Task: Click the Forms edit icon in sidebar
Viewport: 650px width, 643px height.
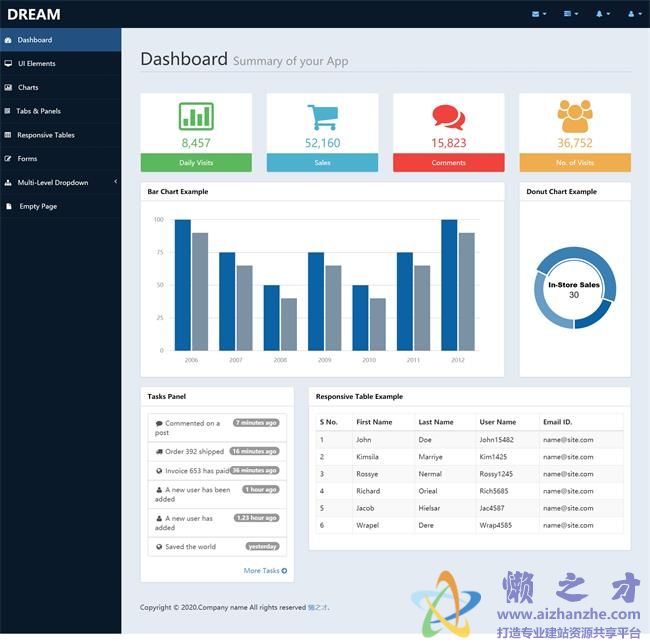Action: (9, 159)
